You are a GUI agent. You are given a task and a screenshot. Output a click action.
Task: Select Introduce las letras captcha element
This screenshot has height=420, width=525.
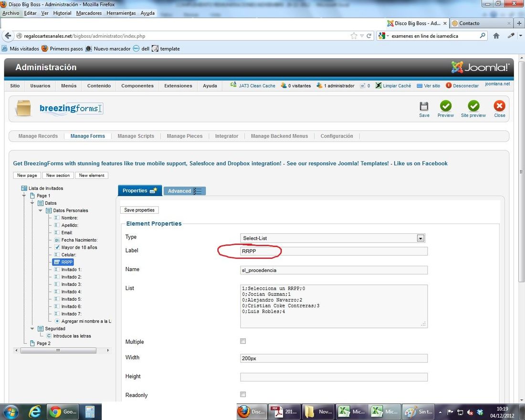tap(69, 336)
